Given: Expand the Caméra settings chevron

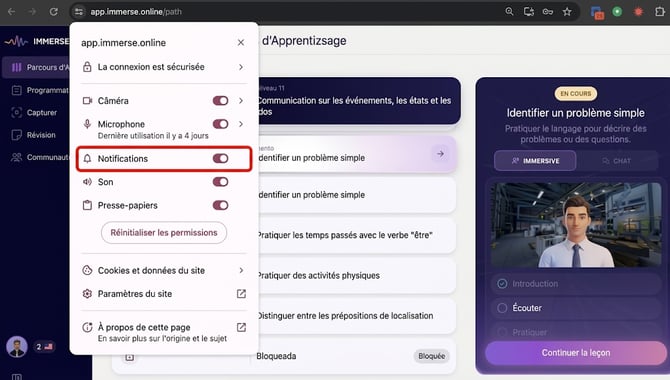Looking at the screenshot, I should (x=241, y=100).
